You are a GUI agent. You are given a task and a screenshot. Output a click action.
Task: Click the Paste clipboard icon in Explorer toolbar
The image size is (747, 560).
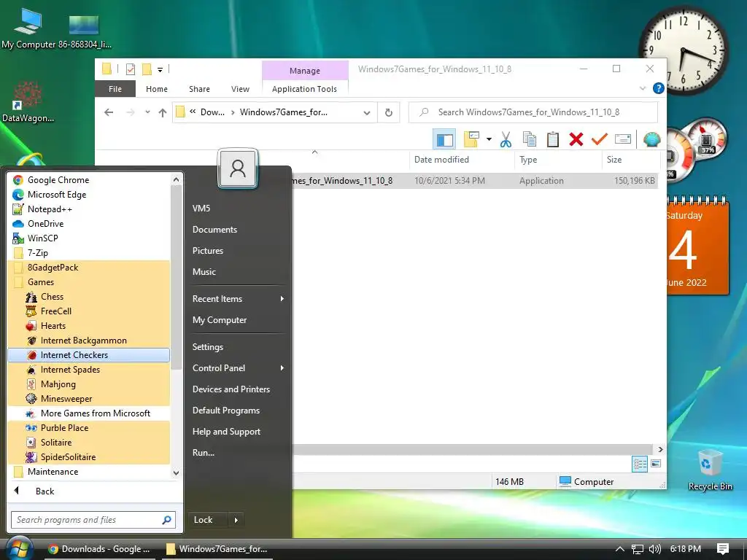tap(553, 139)
